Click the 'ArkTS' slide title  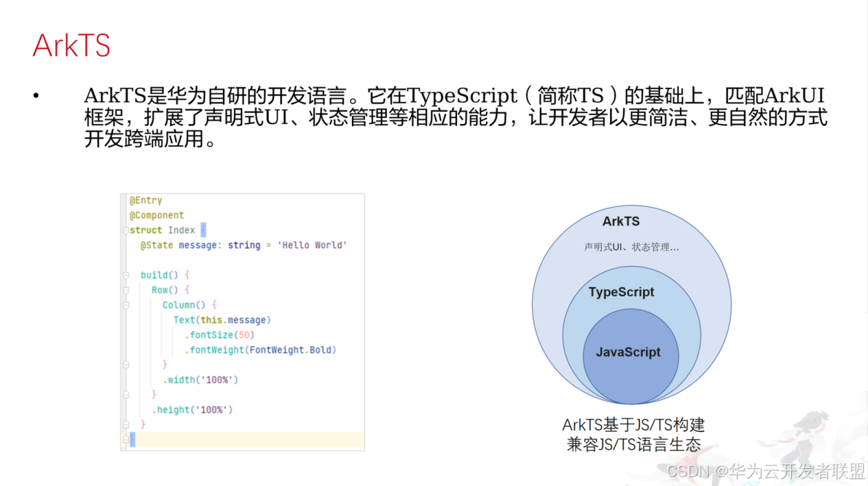[71, 45]
